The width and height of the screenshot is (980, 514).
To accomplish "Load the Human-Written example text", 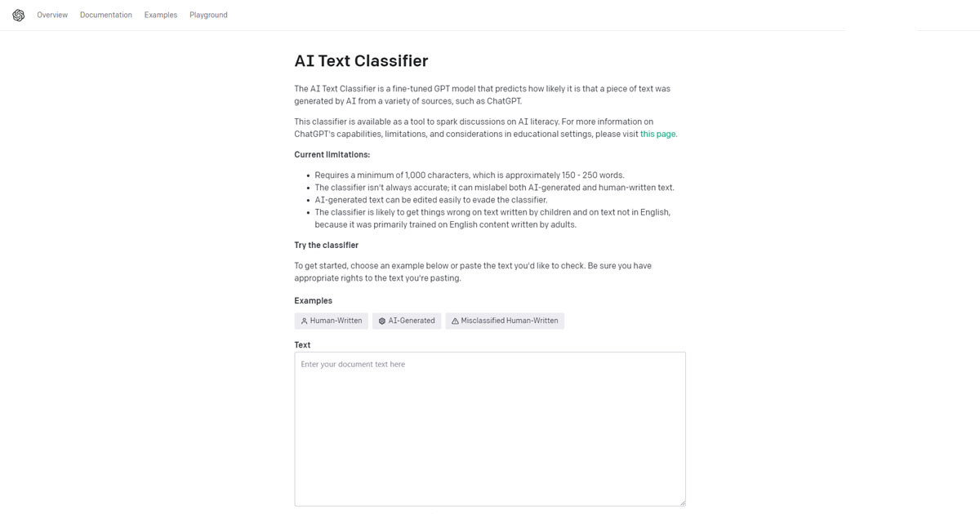I will click(x=332, y=321).
